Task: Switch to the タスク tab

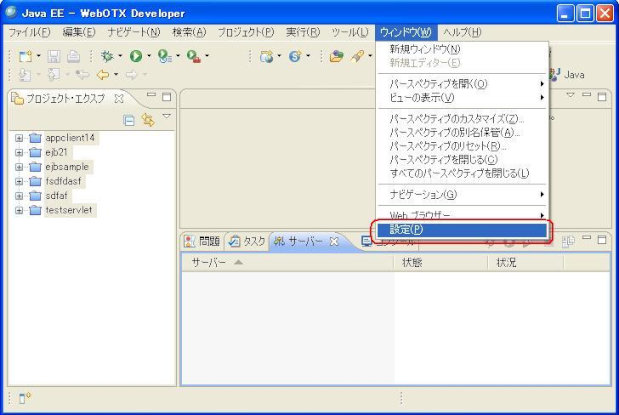Action: pos(247,241)
